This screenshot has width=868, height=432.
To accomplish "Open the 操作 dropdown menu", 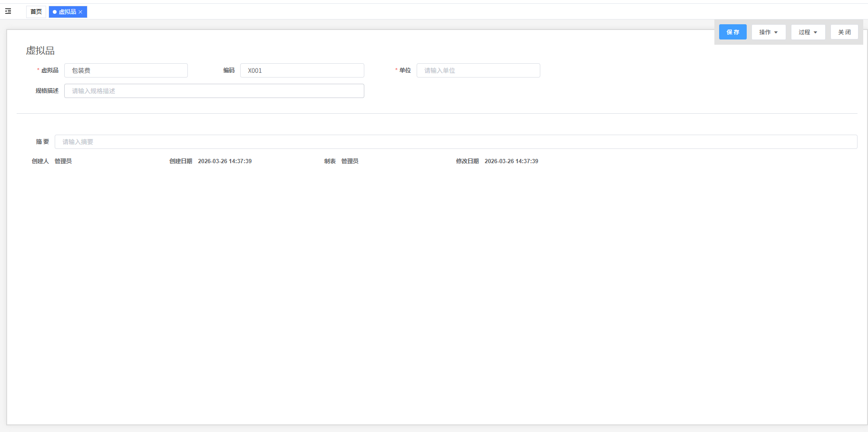I will tap(768, 32).
